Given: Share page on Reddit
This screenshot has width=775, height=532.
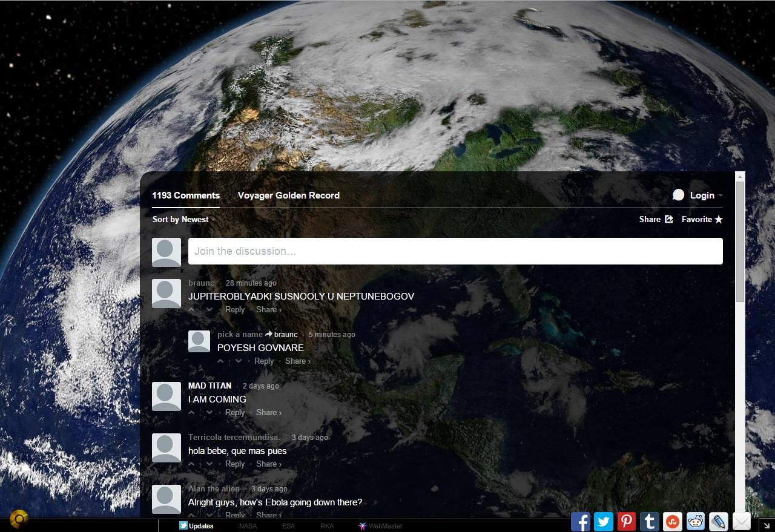Looking at the screenshot, I should (696, 521).
